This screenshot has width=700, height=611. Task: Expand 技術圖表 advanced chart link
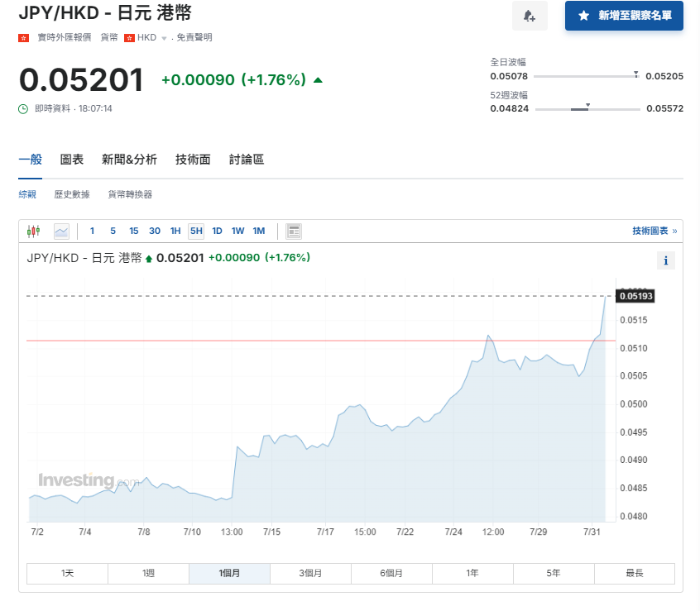(654, 231)
